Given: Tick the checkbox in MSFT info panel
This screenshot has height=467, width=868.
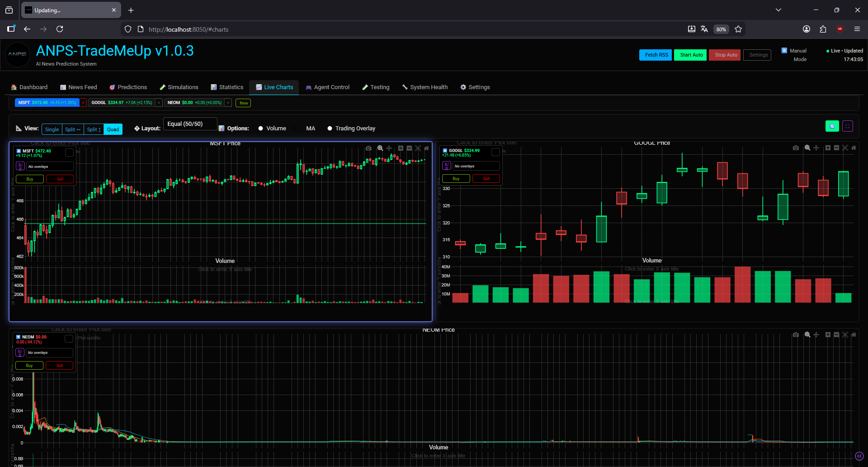Looking at the screenshot, I should (x=69, y=152).
